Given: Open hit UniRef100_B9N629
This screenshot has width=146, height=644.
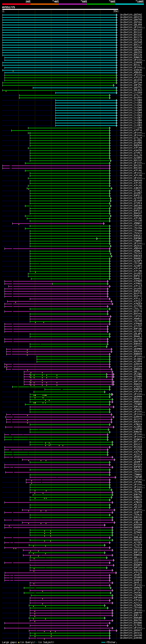Looking at the screenshot, I should [x=131, y=58].
